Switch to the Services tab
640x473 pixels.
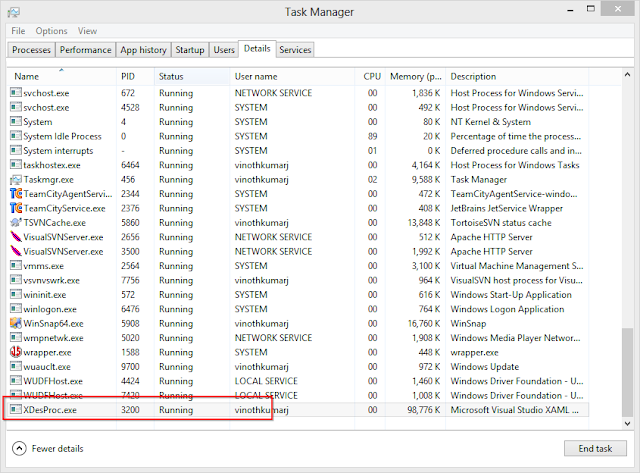click(x=295, y=50)
